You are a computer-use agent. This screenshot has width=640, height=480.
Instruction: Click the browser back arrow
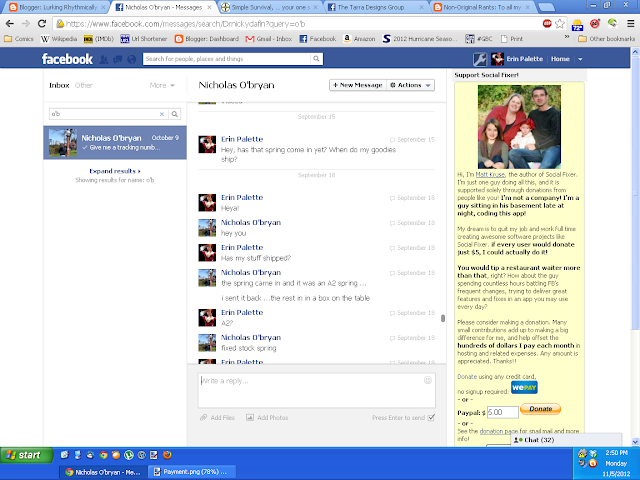pos(10,24)
